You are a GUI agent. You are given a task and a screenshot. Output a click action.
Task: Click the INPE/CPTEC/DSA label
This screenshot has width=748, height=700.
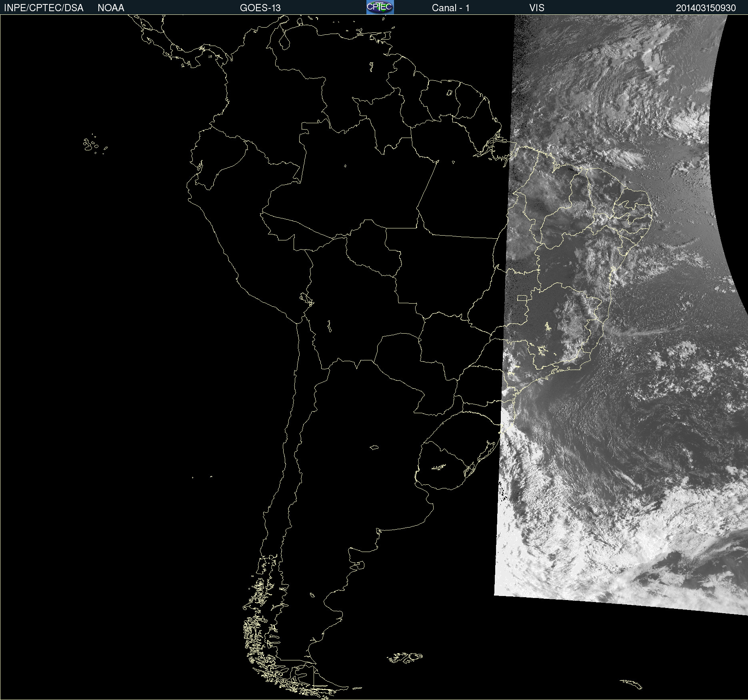coord(44,8)
